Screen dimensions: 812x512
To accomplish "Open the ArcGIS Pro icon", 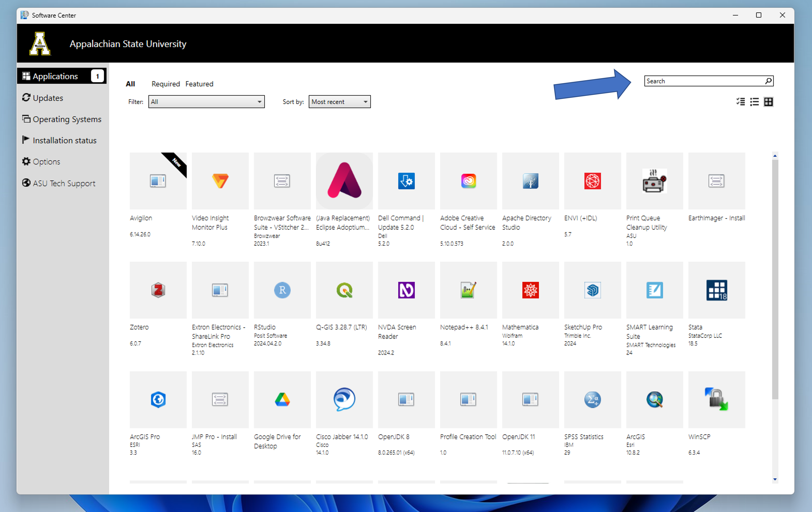I will 158,400.
